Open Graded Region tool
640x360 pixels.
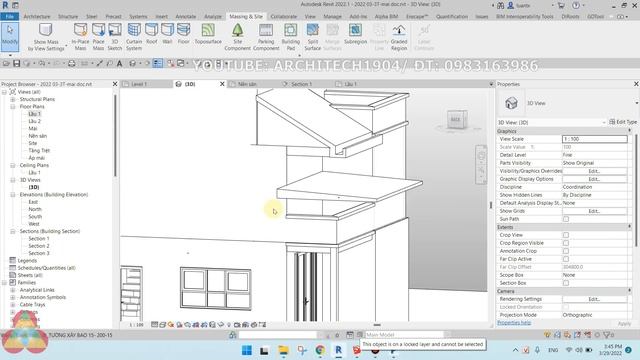pos(399,37)
